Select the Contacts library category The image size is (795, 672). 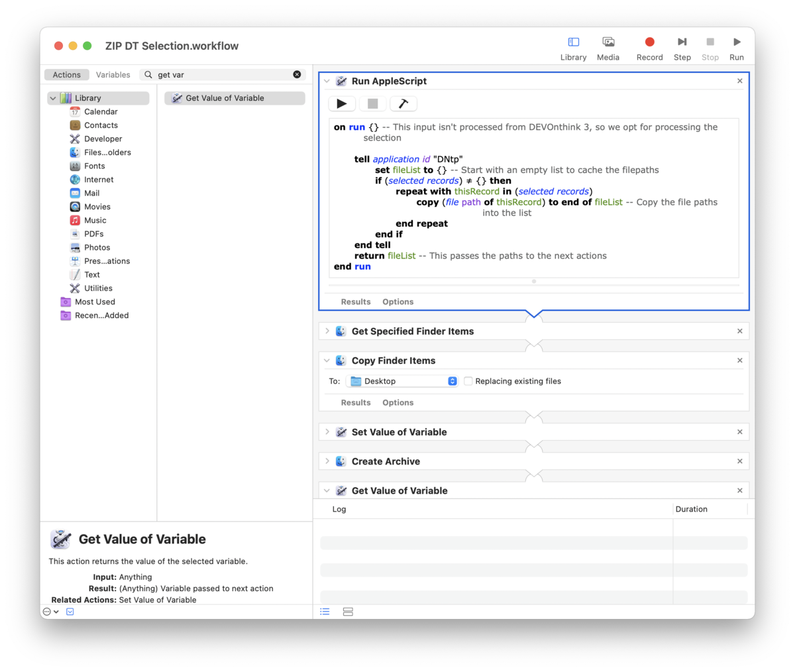point(101,125)
